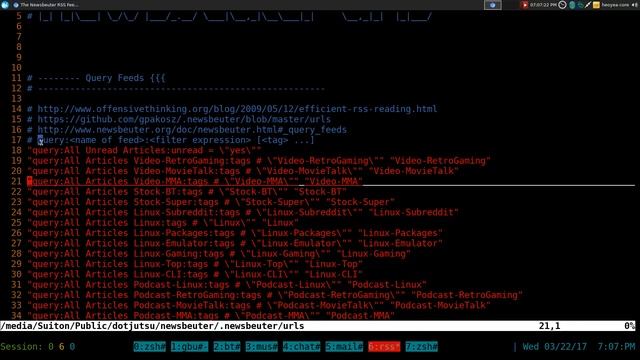Viewport: 640px width, 360px height.
Task: Switch to tmux window 5:mail#
Action: [x=344, y=347]
